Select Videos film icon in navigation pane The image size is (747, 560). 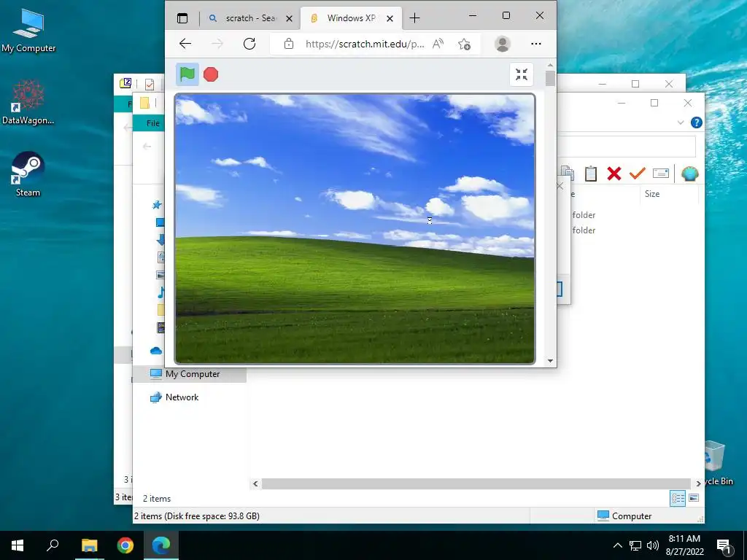(160, 327)
